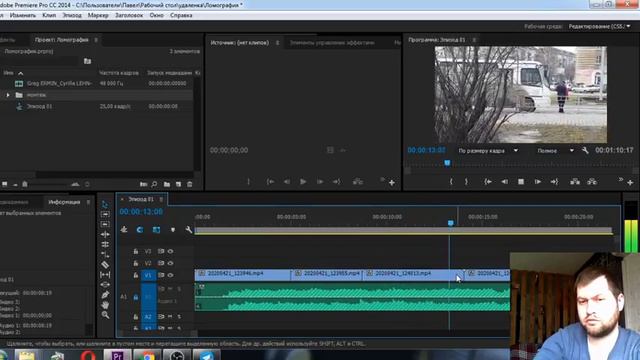Select the Slip tool
The image size is (640, 360).
[105, 275]
